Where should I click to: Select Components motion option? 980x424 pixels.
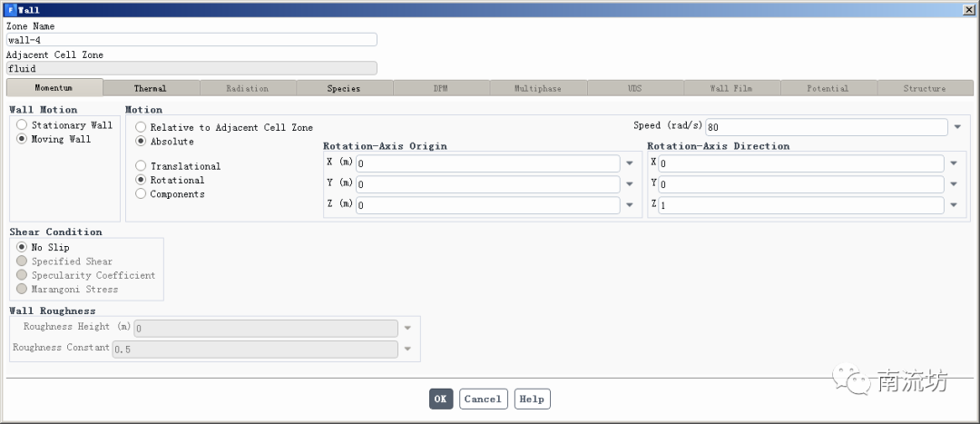pos(141,194)
